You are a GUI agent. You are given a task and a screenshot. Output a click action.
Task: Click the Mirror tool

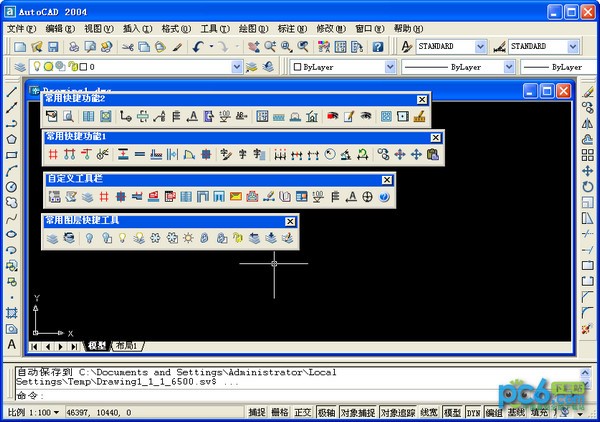(587, 124)
